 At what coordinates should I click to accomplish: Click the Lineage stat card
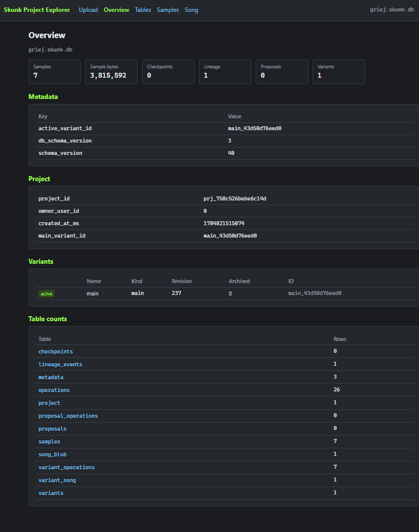tap(225, 72)
